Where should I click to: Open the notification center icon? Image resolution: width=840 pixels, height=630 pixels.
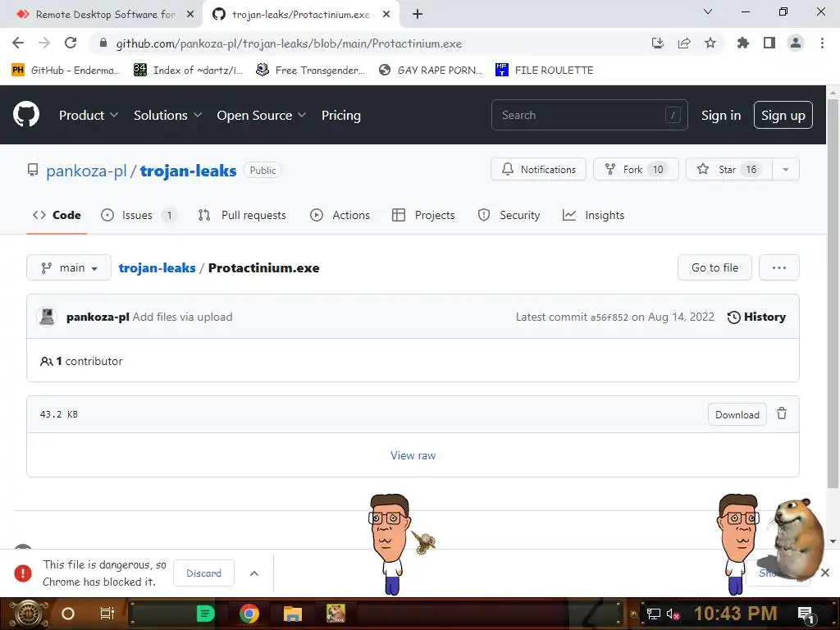tap(806, 614)
